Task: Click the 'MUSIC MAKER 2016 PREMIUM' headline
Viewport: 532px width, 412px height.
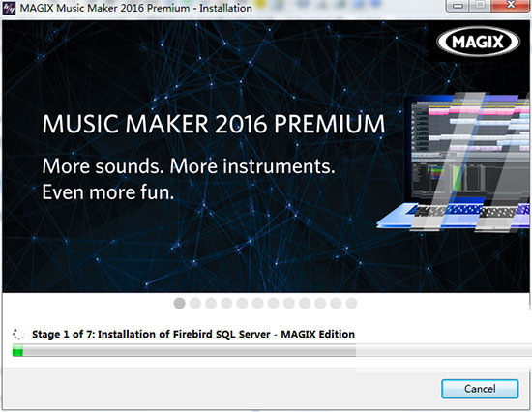Action: pos(214,124)
